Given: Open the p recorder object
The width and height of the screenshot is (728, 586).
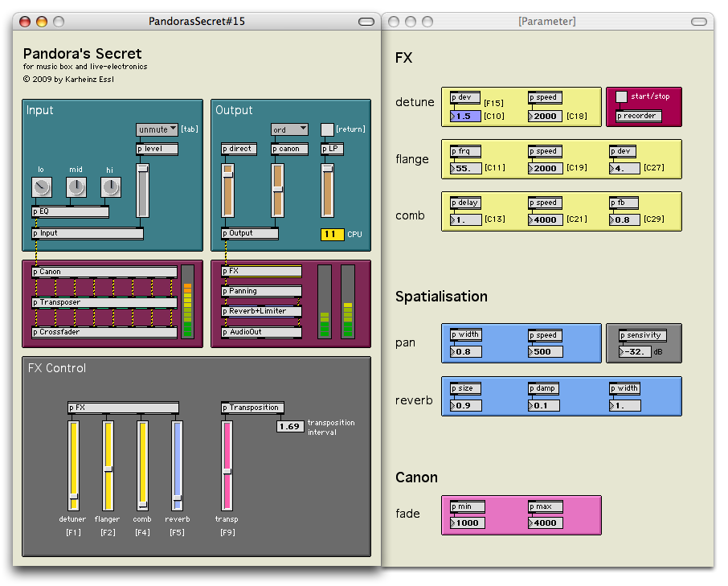Looking at the screenshot, I should 639,116.
